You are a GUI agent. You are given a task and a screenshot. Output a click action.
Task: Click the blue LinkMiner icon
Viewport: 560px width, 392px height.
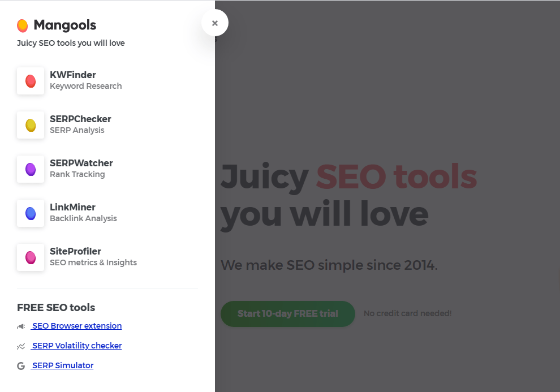pos(31,213)
